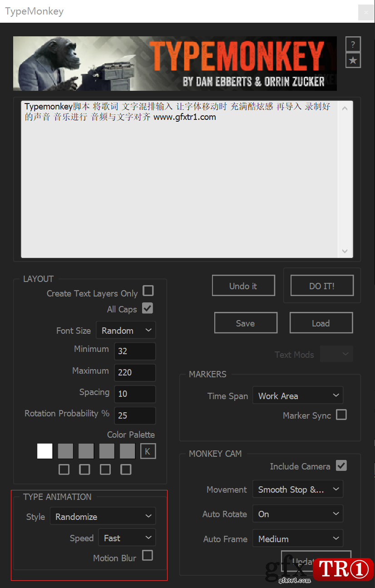Image resolution: width=375 pixels, height=588 pixels.
Task: Open the Auto Rotate dropdown
Action: coord(298,514)
